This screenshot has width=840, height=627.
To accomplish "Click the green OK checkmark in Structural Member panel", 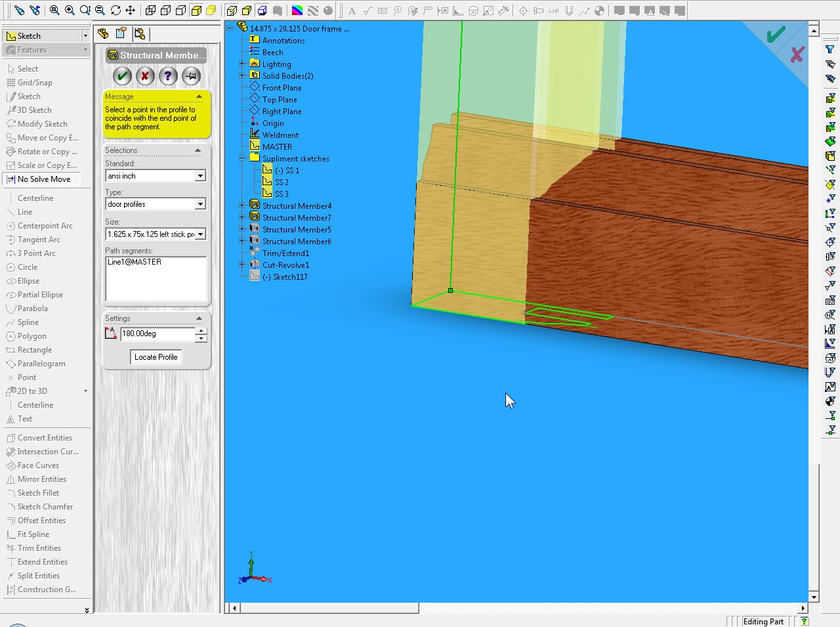I will click(x=122, y=76).
